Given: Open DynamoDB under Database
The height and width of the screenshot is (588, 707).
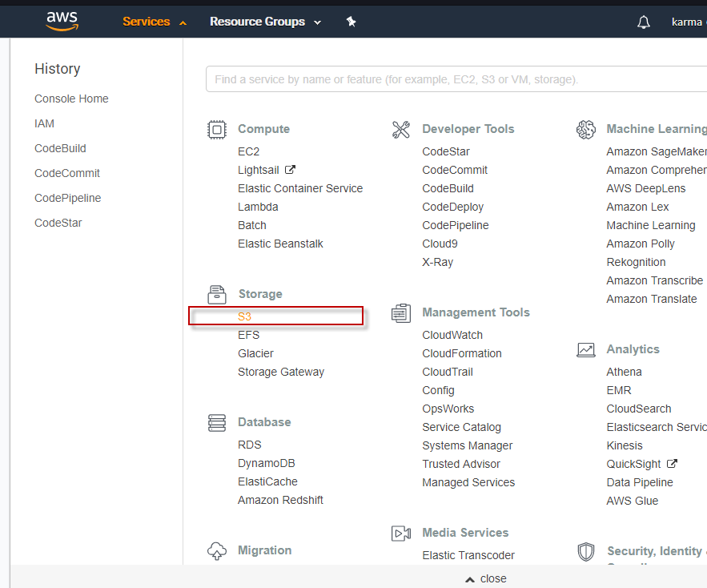Looking at the screenshot, I should click(x=267, y=463).
